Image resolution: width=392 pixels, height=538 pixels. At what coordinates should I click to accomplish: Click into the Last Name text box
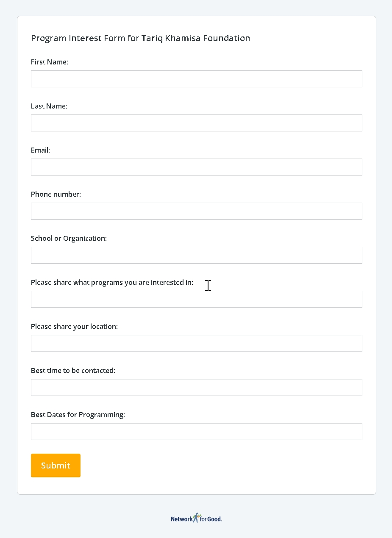[x=197, y=123]
